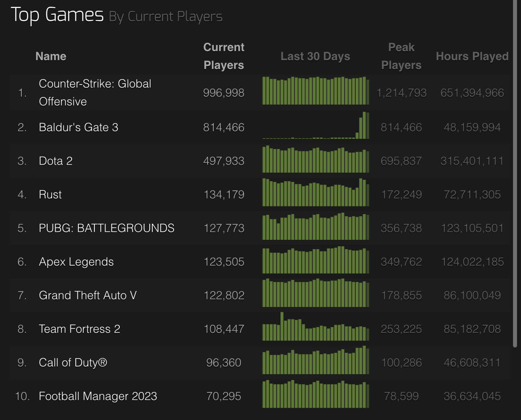
Task: Click the Football Manager 2023 30-day chart
Action: pyautogui.click(x=316, y=394)
